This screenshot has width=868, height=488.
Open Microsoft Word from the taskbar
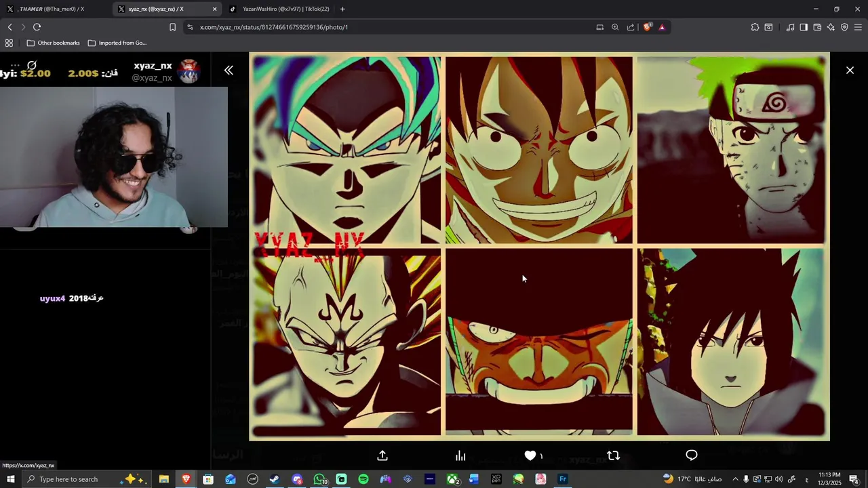click(474, 479)
